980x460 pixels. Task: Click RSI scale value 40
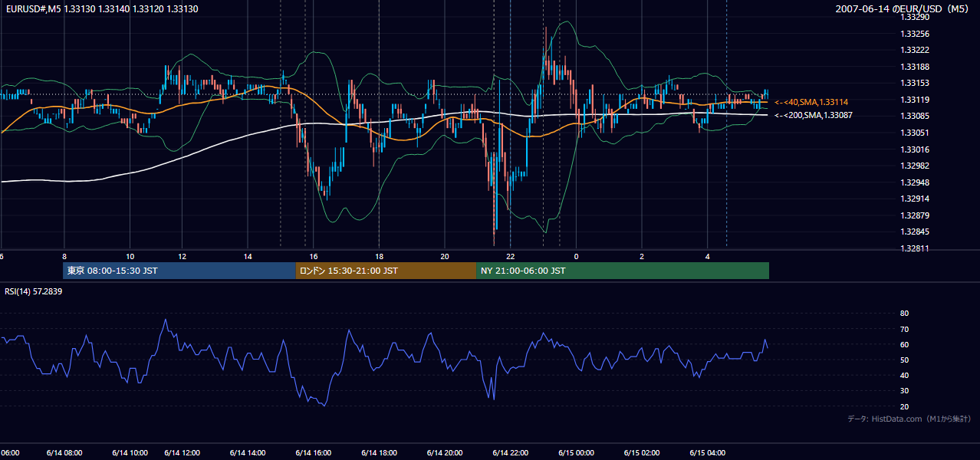tap(904, 375)
